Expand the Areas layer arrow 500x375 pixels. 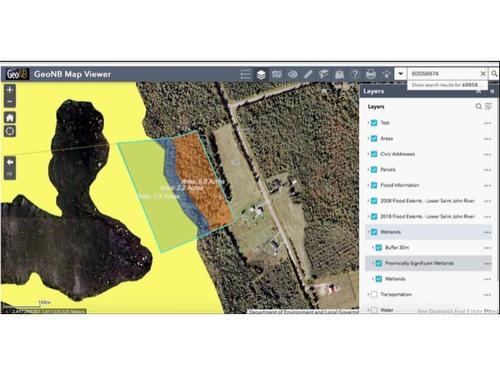(368, 138)
